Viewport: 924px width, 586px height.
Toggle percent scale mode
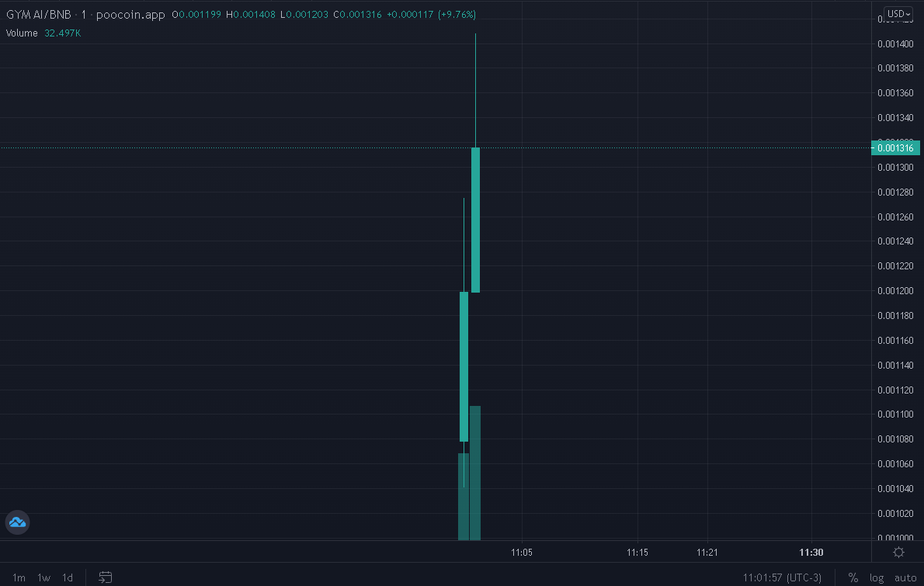853,577
